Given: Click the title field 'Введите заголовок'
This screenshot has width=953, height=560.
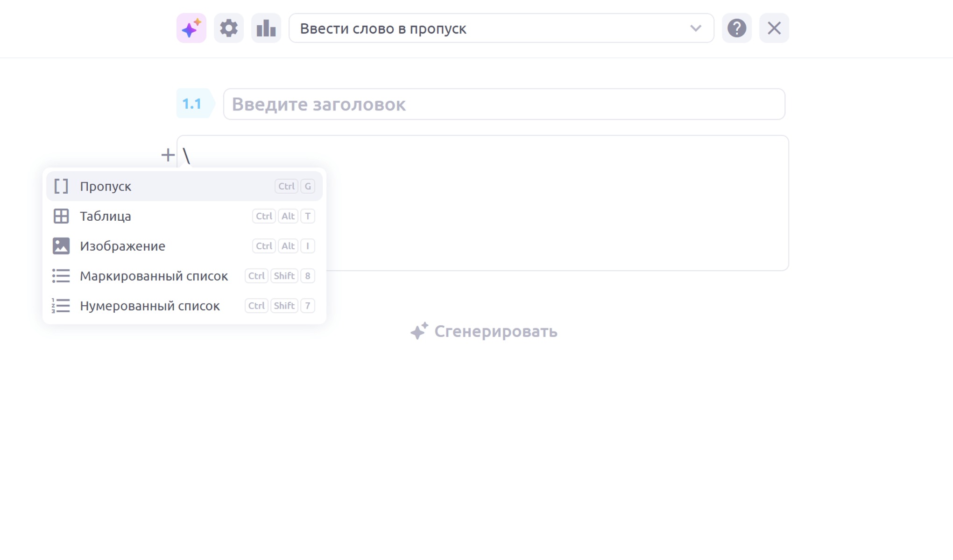Looking at the screenshot, I should [504, 104].
